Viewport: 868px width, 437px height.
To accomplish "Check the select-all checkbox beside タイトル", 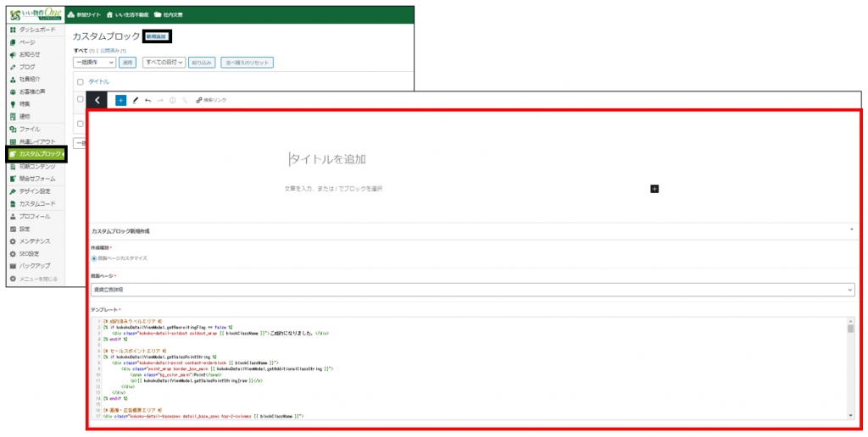I will [x=80, y=82].
